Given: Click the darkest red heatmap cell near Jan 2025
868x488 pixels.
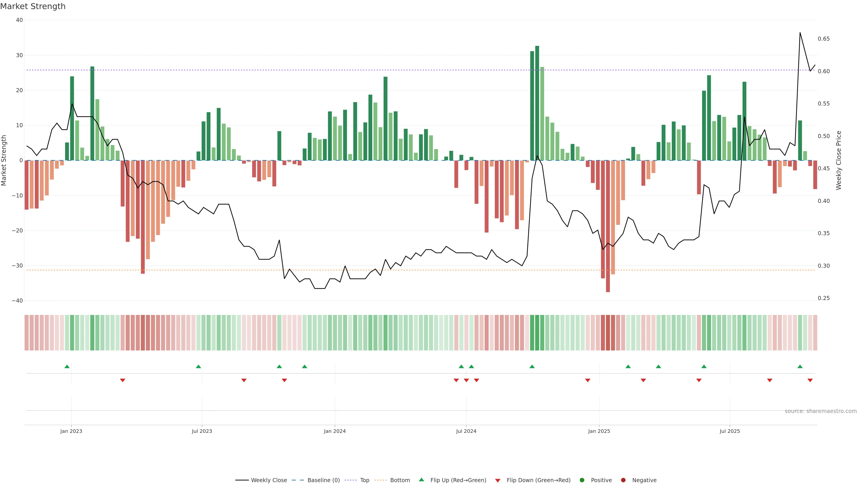Looking at the screenshot, I should click(608, 333).
